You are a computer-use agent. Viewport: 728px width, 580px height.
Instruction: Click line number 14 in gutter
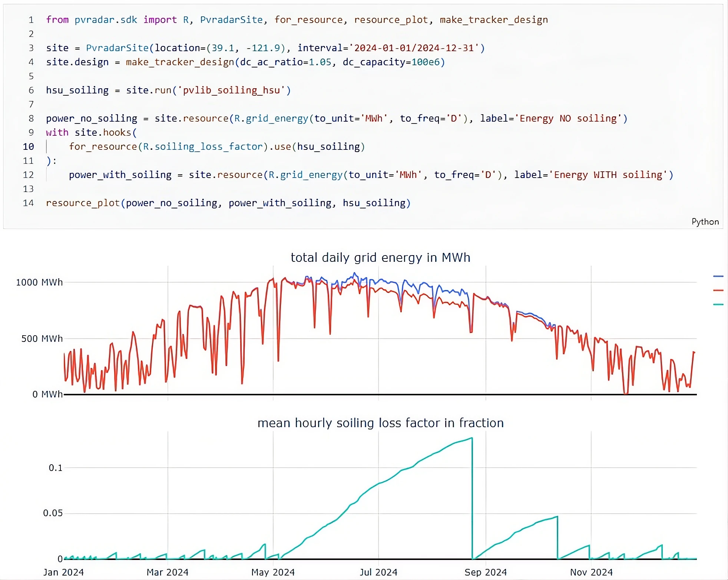(x=28, y=203)
